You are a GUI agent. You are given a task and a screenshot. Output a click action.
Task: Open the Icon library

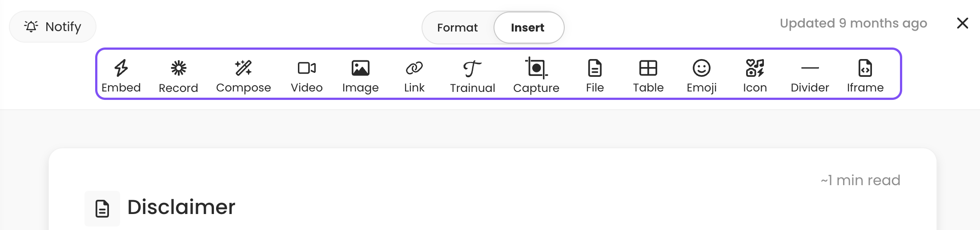755,75
